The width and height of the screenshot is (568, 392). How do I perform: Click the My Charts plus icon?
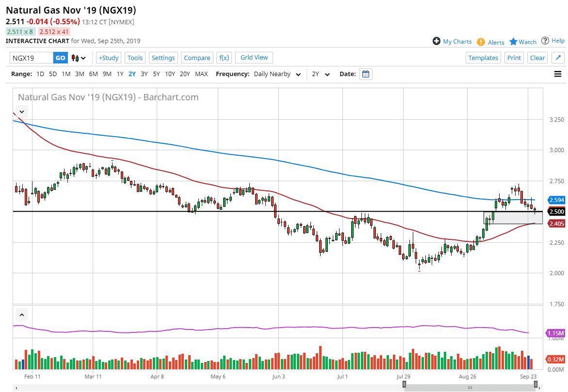point(437,41)
